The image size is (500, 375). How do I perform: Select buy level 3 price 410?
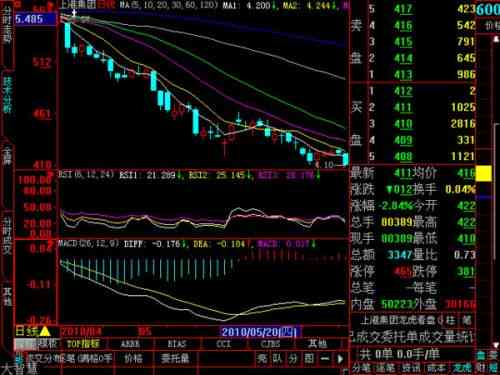403,124
